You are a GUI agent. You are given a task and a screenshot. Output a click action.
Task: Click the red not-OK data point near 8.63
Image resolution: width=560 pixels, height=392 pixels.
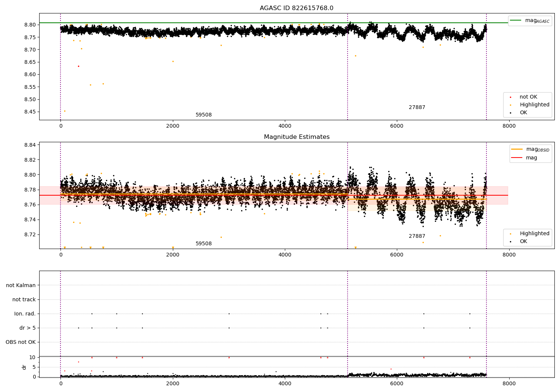[x=78, y=66]
